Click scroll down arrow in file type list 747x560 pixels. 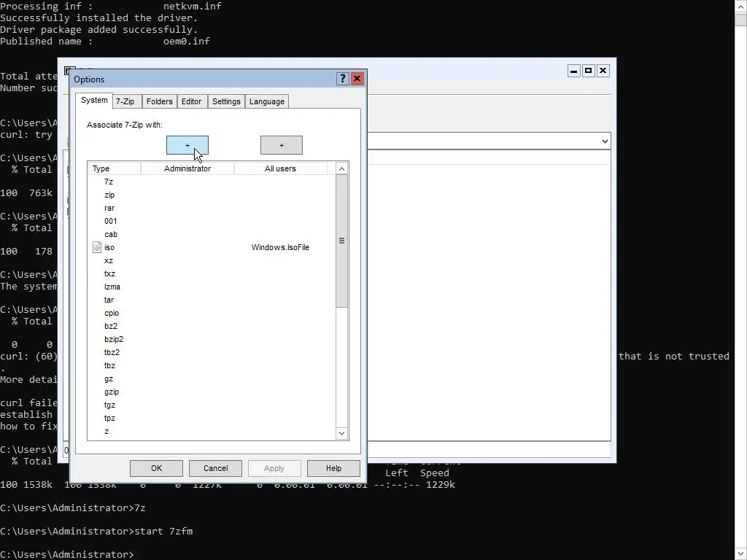(341, 433)
